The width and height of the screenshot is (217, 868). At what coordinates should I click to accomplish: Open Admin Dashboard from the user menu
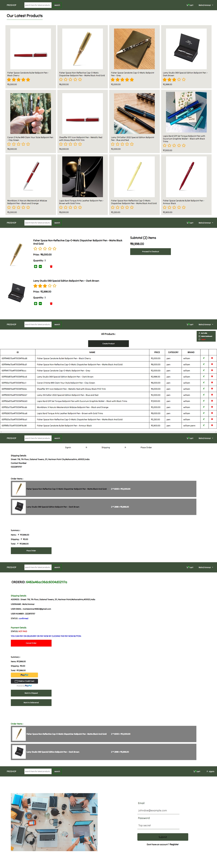(x=205, y=336)
